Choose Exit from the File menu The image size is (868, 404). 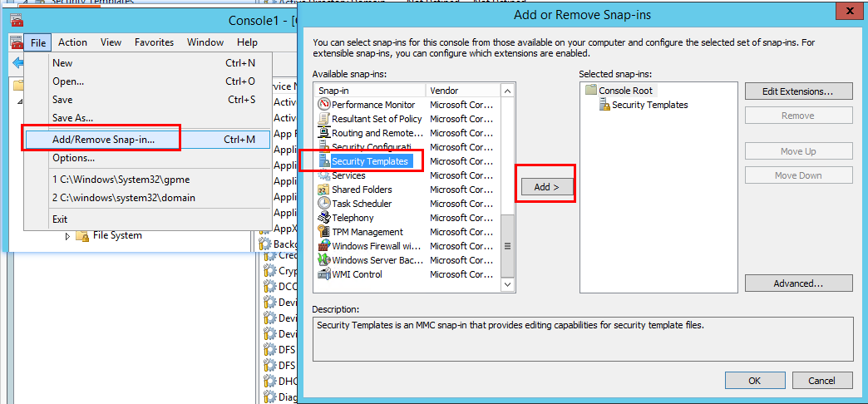click(147, 219)
